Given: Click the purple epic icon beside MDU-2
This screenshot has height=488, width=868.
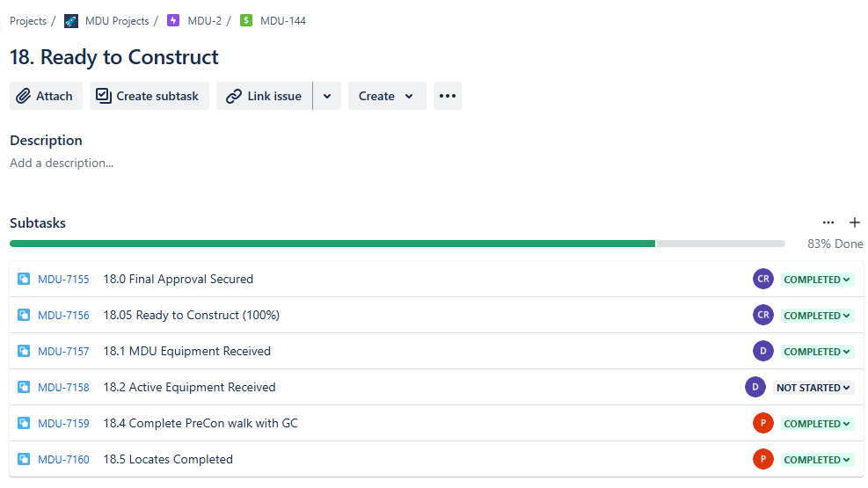Looking at the screenshot, I should click(173, 20).
